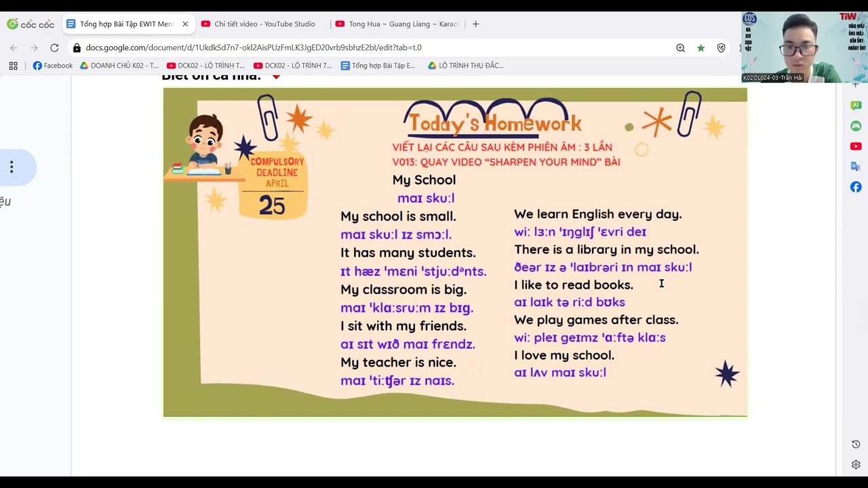Click the sentence "I like to read books."
868x488 pixels.
pos(574,285)
